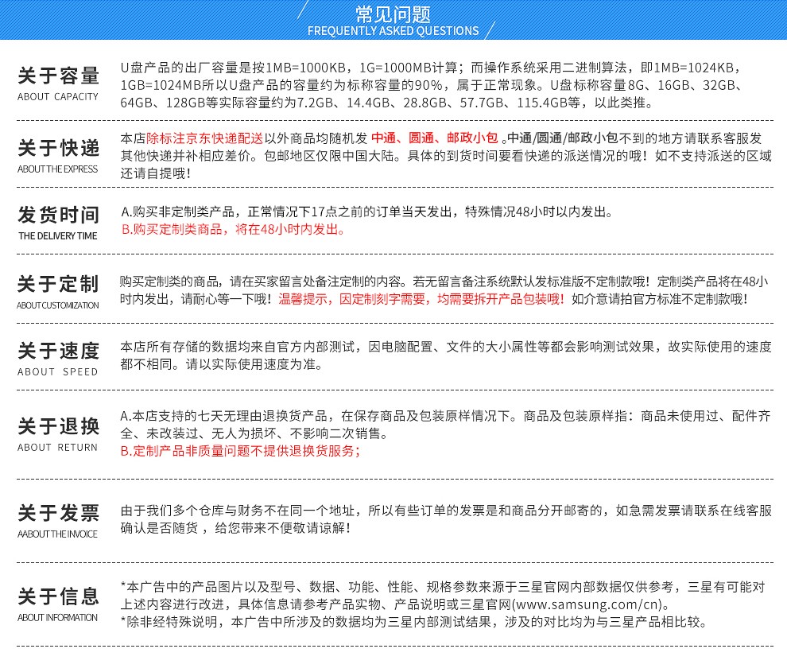Click 'AABOUT THE INVOICE' label
The width and height of the screenshot is (787, 672).
(x=58, y=534)
